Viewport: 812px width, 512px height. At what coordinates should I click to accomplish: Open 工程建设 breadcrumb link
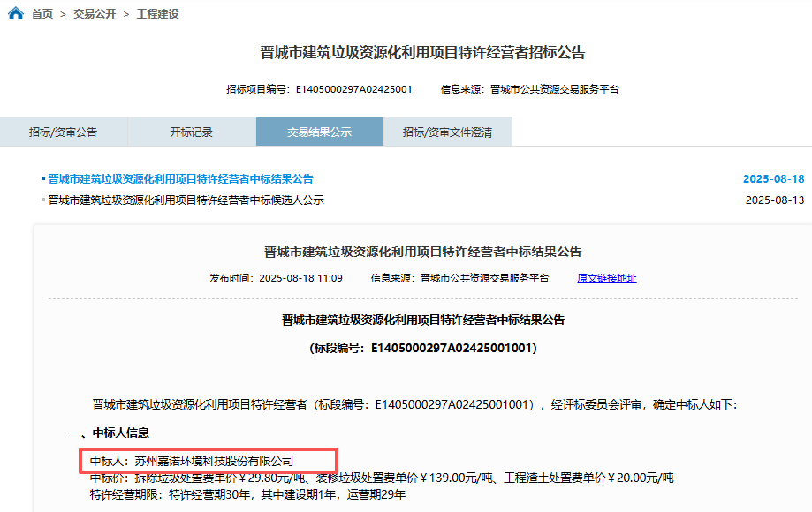coord(158,14)
